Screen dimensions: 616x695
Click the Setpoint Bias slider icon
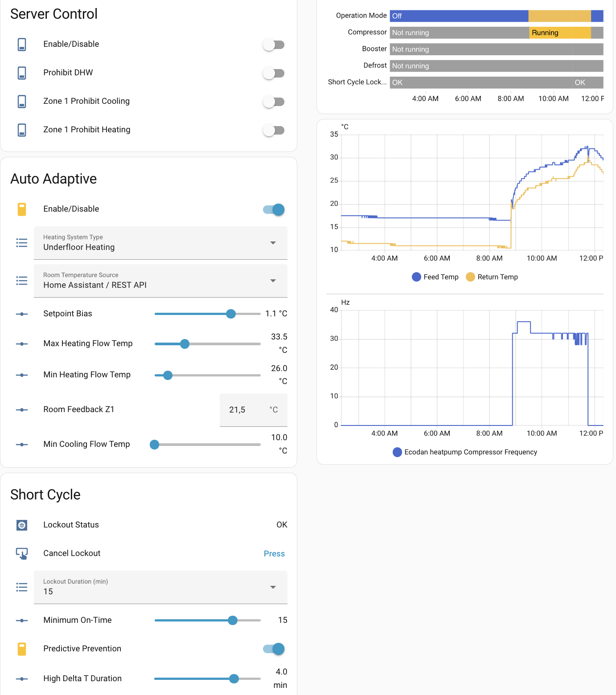click(x=22, y=314)
